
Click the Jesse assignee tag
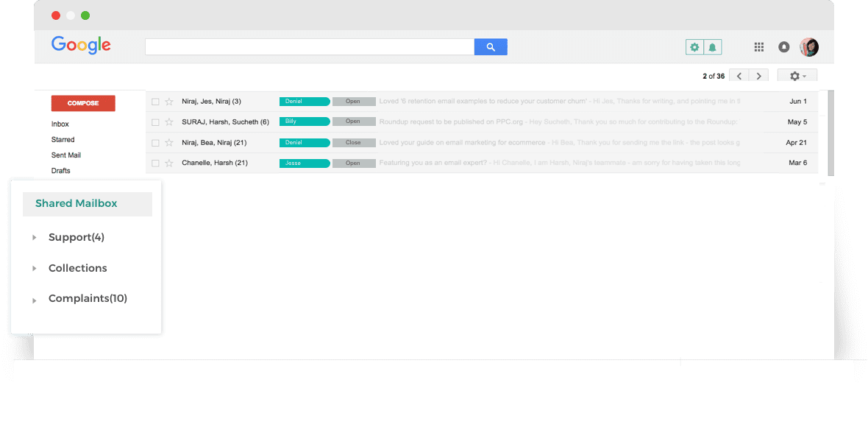click(x=305, y=163)
